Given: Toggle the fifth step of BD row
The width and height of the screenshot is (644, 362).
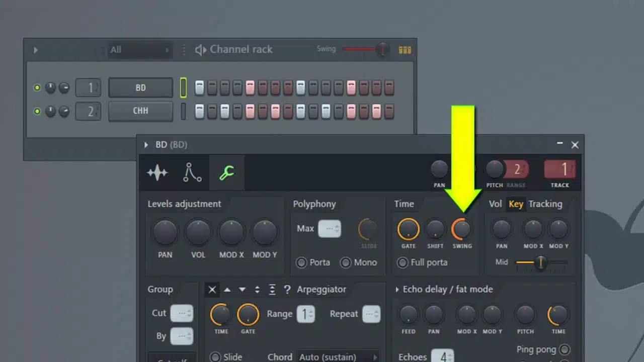Looking at the screenshot, I should click(250, 88).
